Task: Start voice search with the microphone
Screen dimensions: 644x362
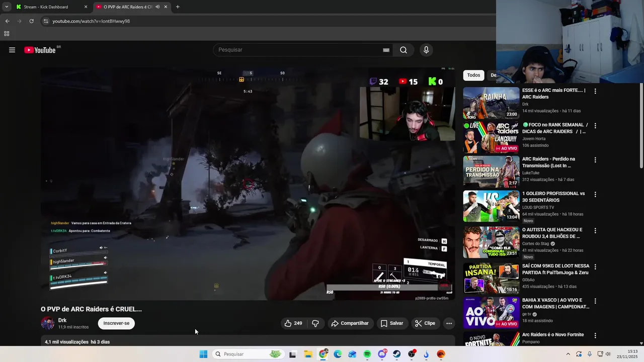Action: 426,50
